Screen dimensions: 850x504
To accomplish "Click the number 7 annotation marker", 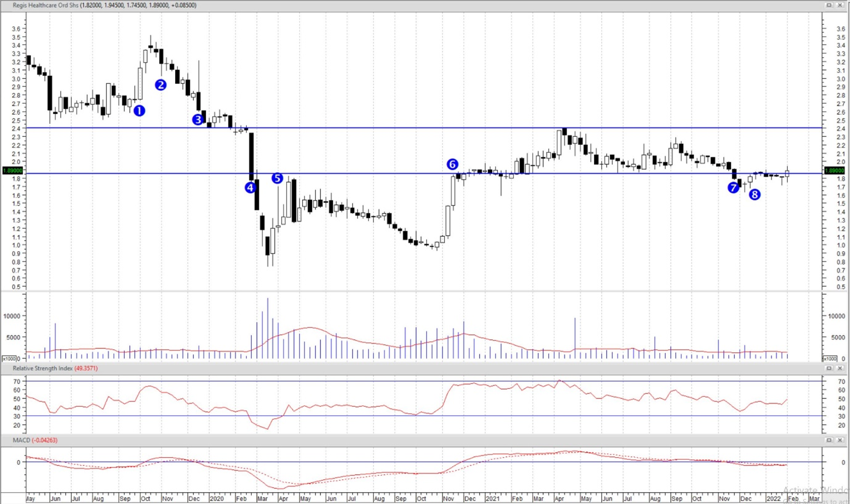I will tap(733, 188).
